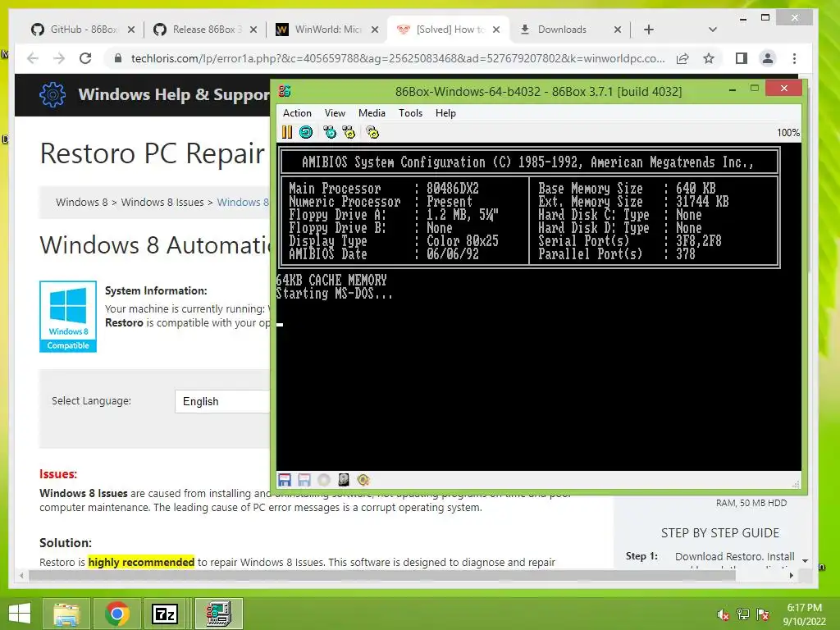This screenshot has width=840, height=630.
Task: Click the horizontal scrollbar of the webpage
Action: [x=382, y=575]
